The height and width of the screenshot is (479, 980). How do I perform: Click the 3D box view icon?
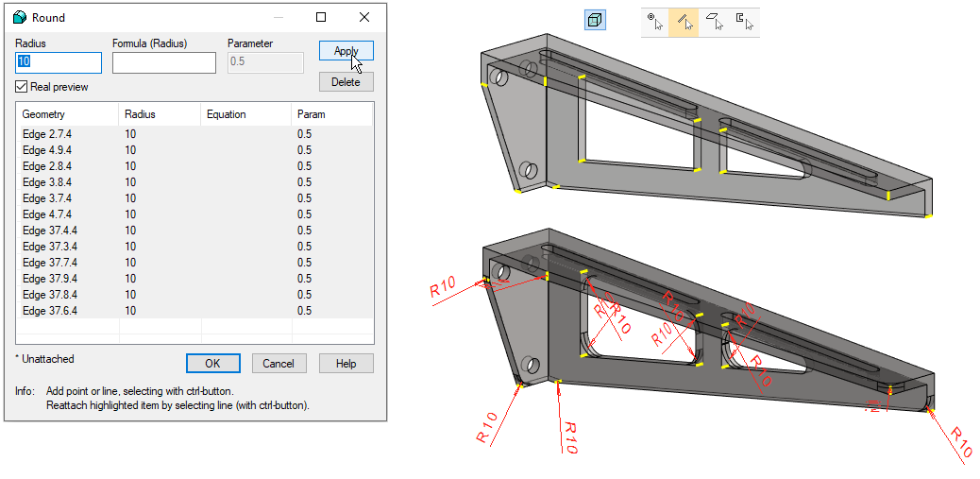595,21
